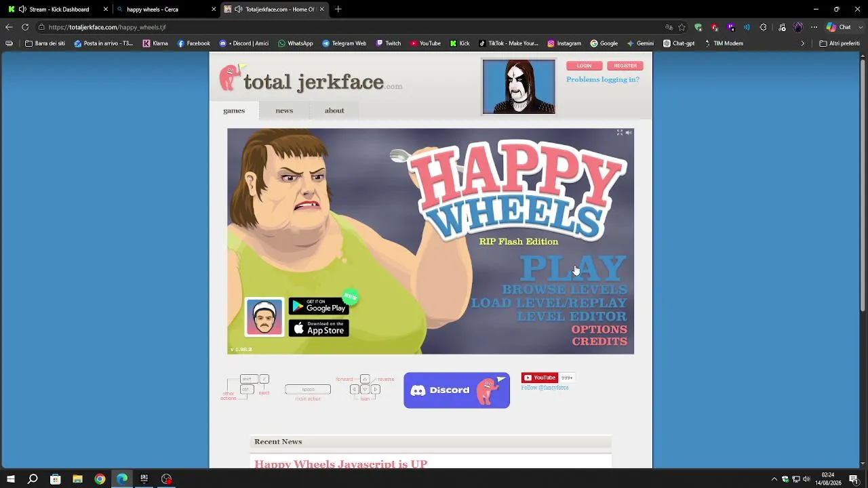Open the Discord | Amici bookmark
Screen dimensions: 868x488
244,43
